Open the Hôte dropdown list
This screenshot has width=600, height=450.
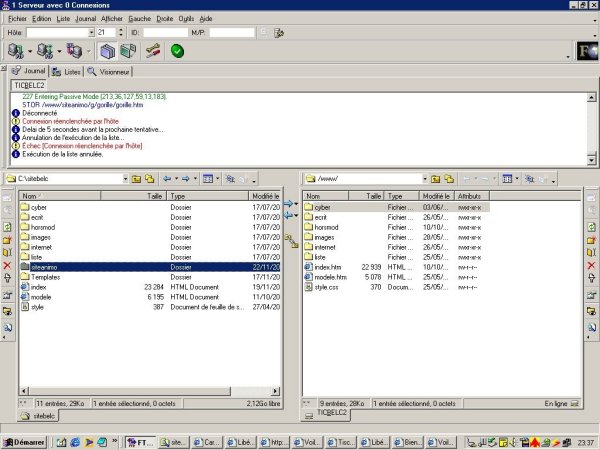click(91, 33)
